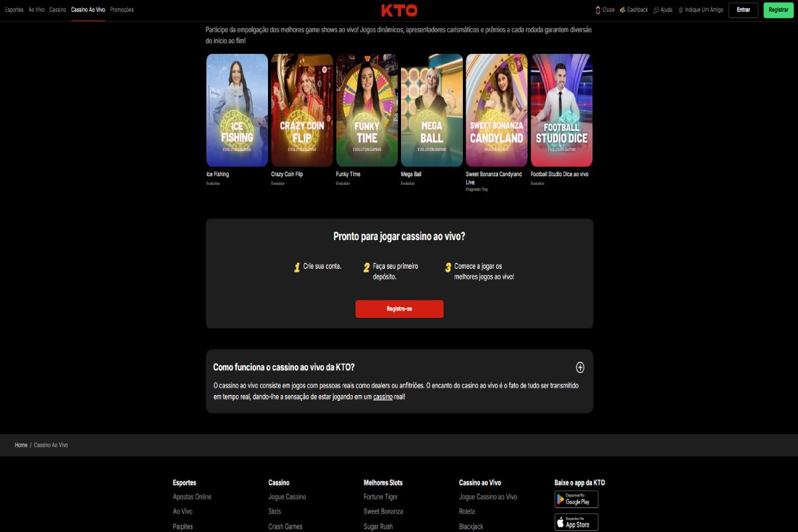Select the Cassino Ao Vivo tab
Viewport: 798px width, 532px height.
tap(88, 10)
